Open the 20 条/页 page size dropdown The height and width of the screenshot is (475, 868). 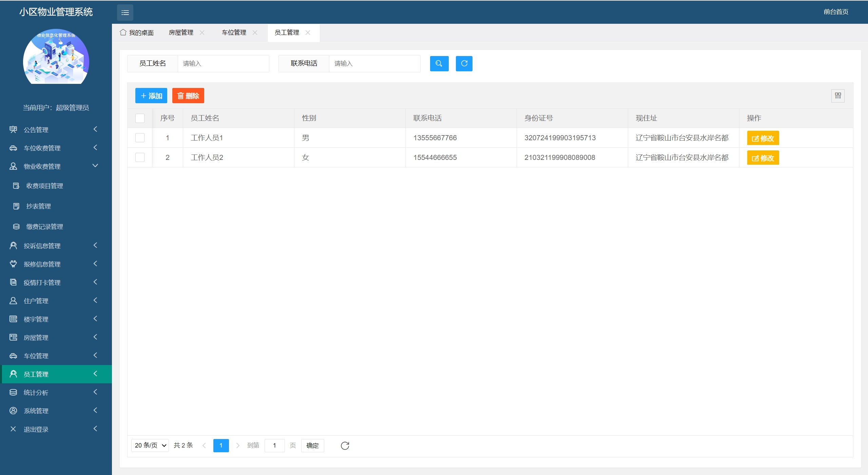point(150,445)
